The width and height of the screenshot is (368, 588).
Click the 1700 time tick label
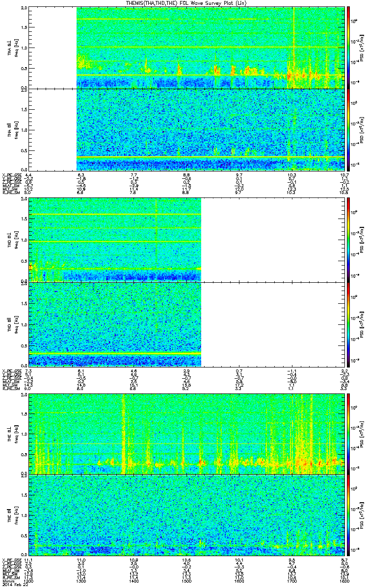(x=291, y=581)
